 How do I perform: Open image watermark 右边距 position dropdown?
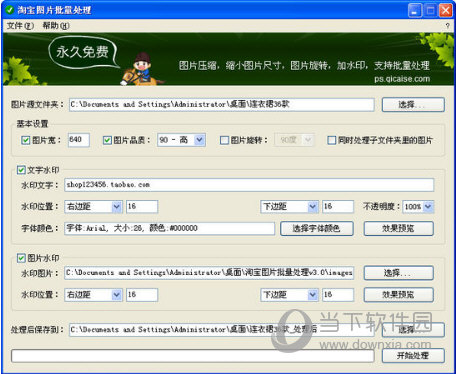coord(93,295)
